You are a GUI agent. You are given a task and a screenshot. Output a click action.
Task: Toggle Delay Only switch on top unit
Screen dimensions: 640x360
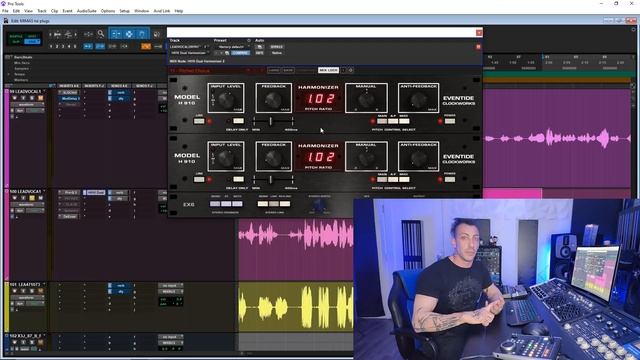(x=238, y=121)
